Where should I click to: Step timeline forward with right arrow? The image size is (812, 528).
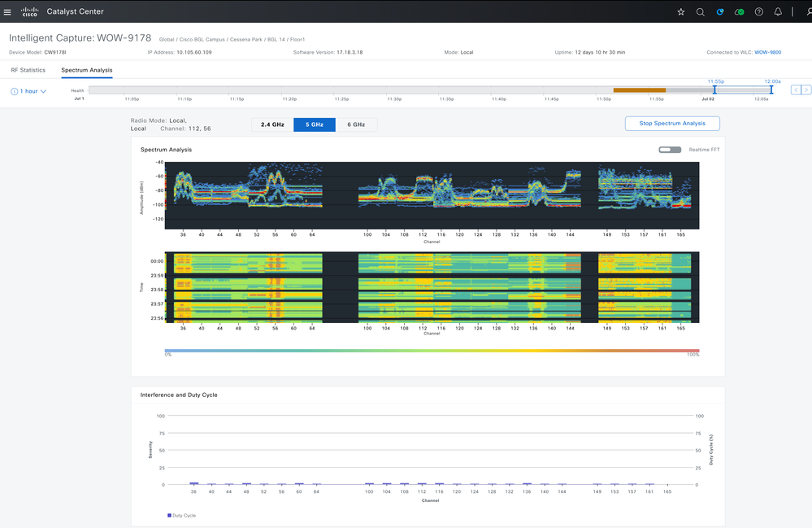[805, 90]
